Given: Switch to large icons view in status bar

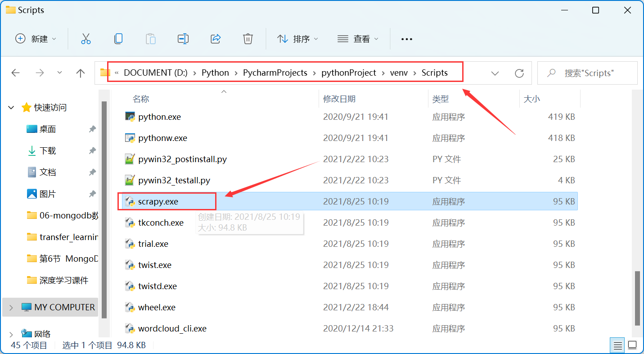Looking at the screenshot, I should click(632, 345).
